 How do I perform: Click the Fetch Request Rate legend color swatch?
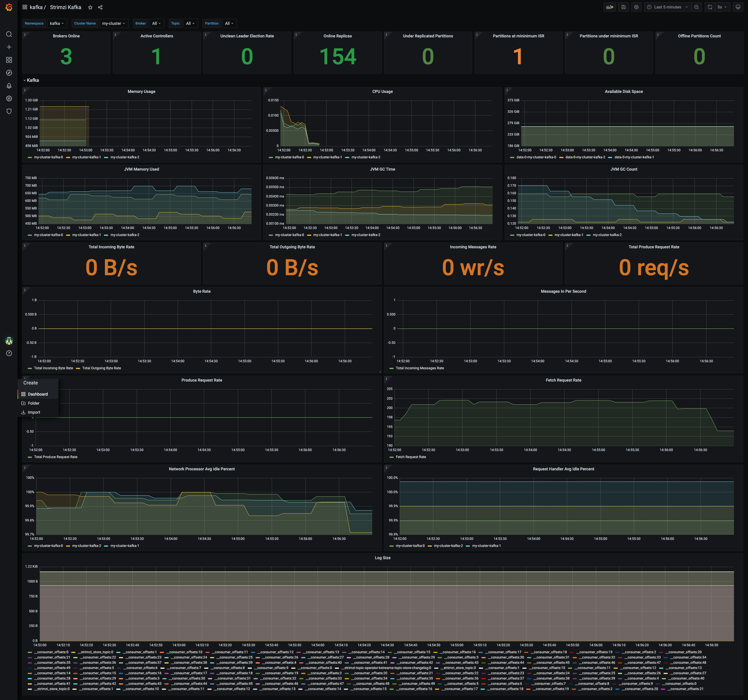click(x=391, y=457)
